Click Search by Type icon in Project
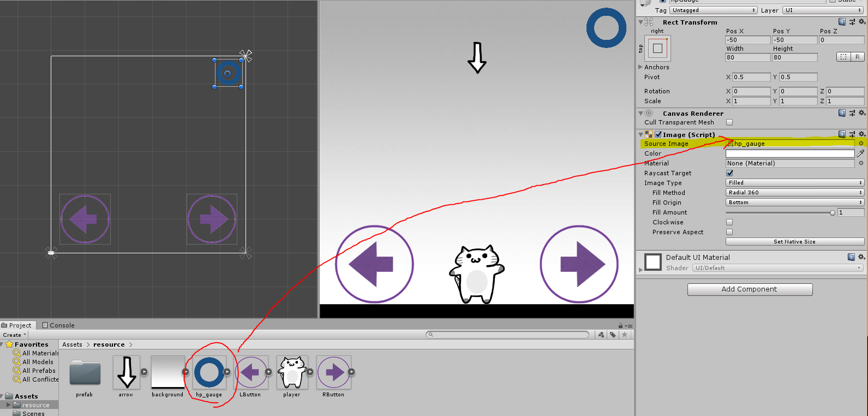This screenshot has height=416, width=868. [601, 335]
